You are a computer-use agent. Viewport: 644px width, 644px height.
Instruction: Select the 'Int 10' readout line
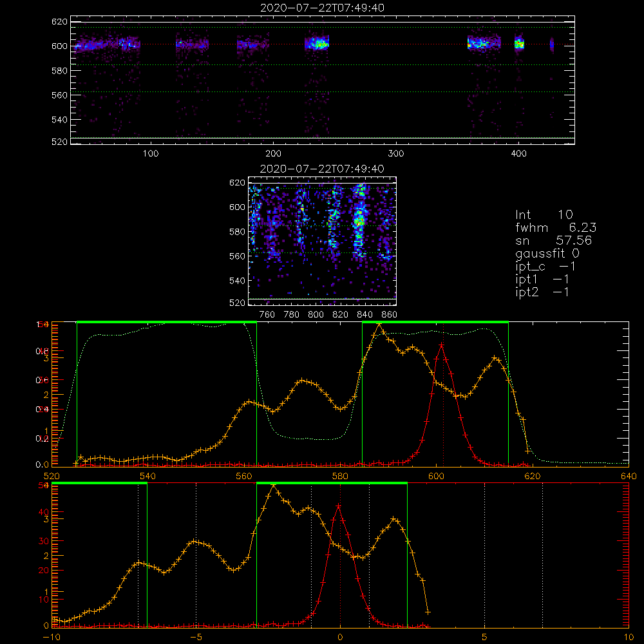pos(544,214)
